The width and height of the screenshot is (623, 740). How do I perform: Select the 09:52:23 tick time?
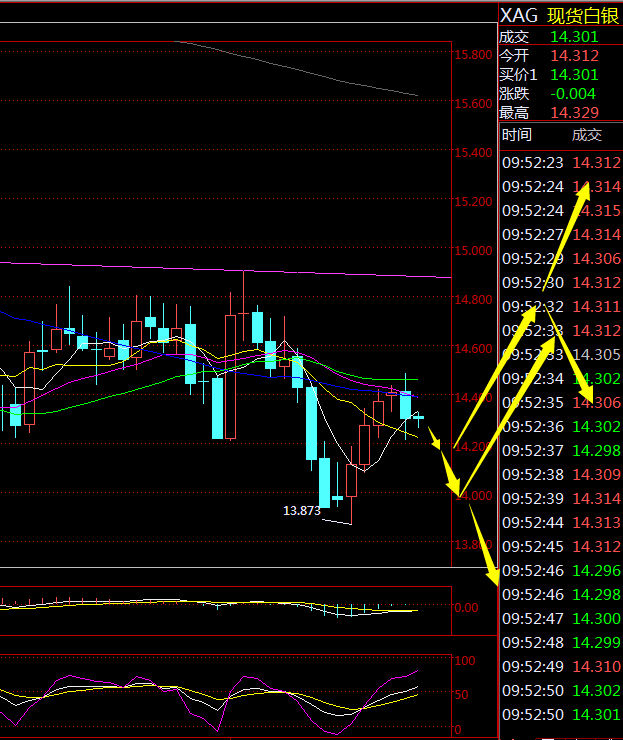click(x=533, y=163)
